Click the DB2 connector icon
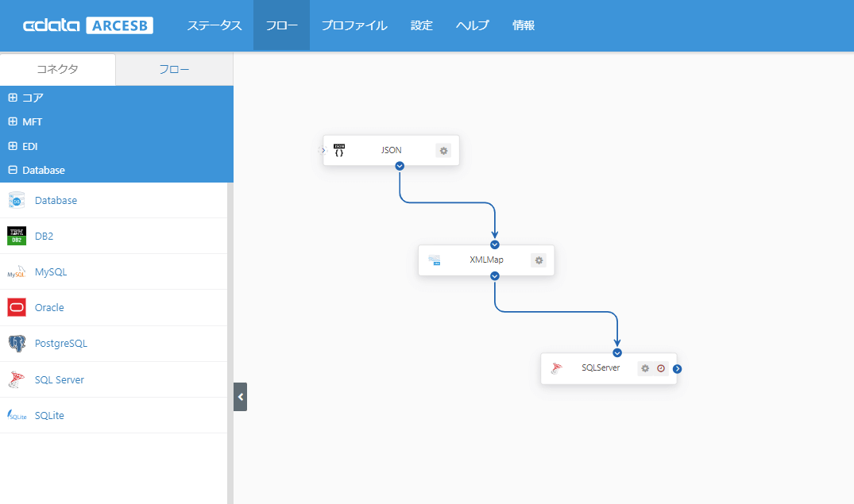 click(x=17, y=236)
